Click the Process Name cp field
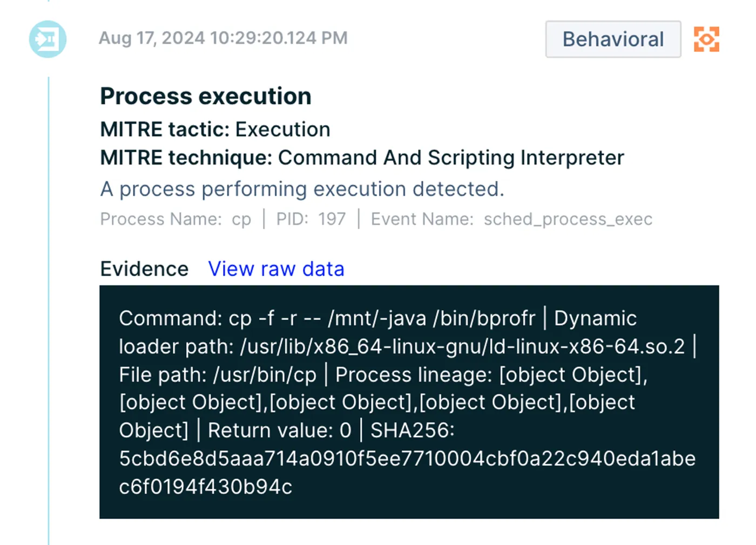 (175, 219)
